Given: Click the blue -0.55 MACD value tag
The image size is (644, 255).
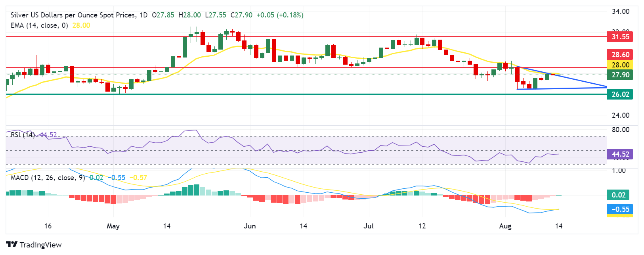Looking at the screenshot, I should click(x=620, y=209).
